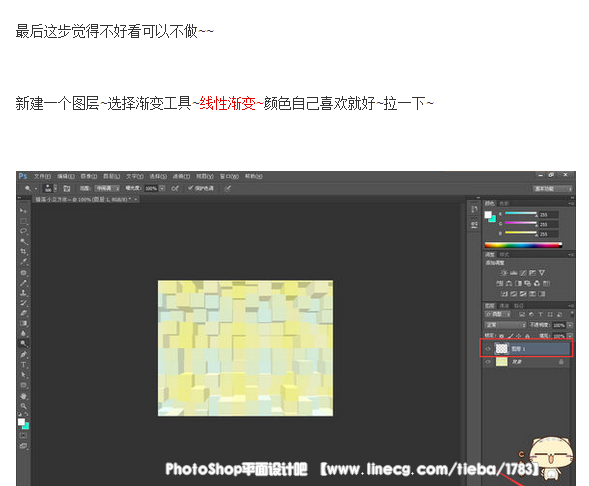Screen dimensions: 589x486
Task: Open the layer Opacity dropdown arrow
Action: coord(570,325)
